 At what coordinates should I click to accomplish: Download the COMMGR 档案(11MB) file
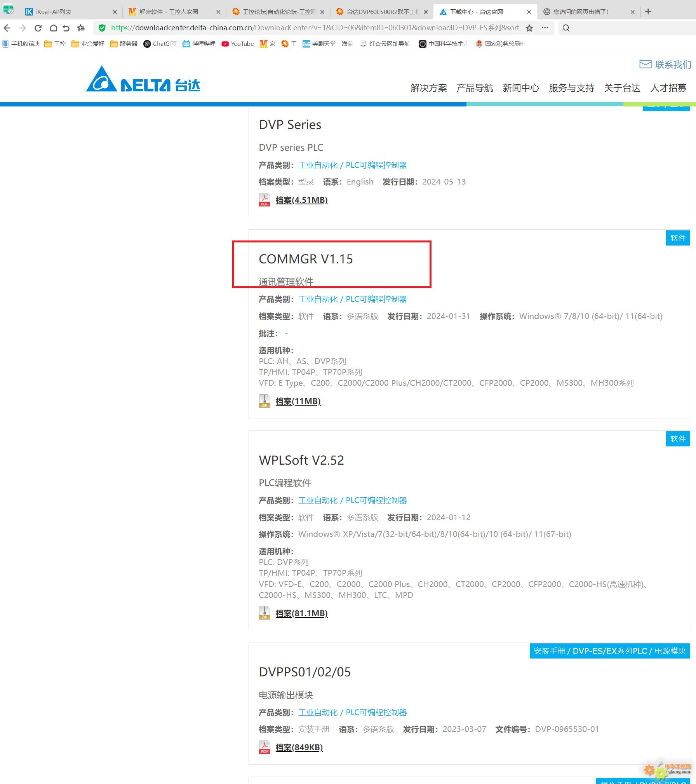(x=298, y=401)
